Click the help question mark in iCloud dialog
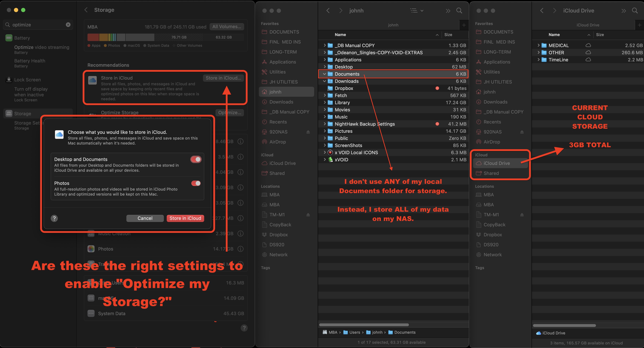Image resolution: width=644 pixels, height=348 pixels. pyautogui.click(x=54, y=218)
